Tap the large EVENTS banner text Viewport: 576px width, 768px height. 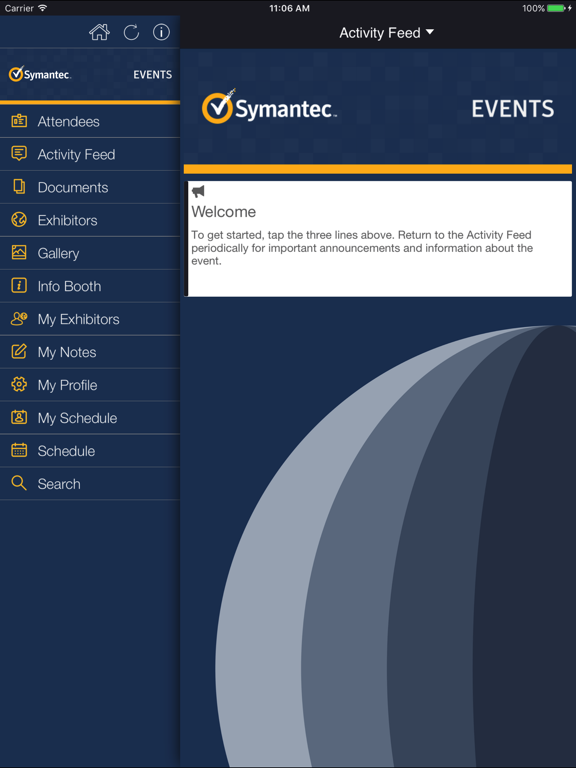coord(513,109)
